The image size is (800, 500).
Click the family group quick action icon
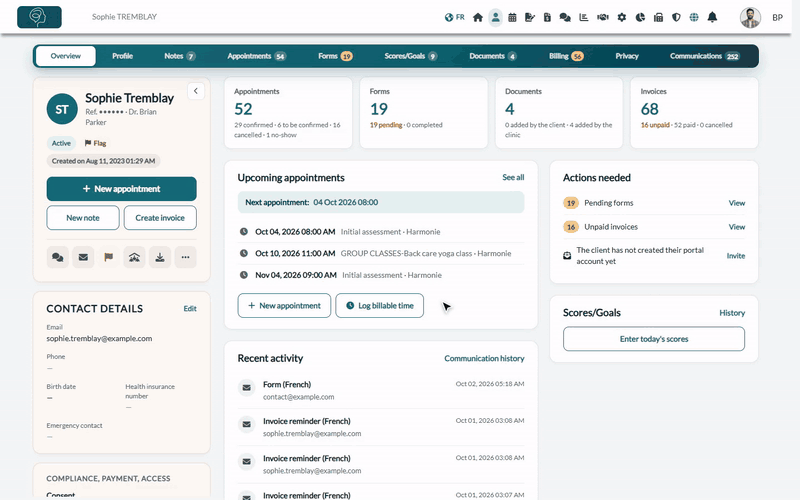(134, 257)
